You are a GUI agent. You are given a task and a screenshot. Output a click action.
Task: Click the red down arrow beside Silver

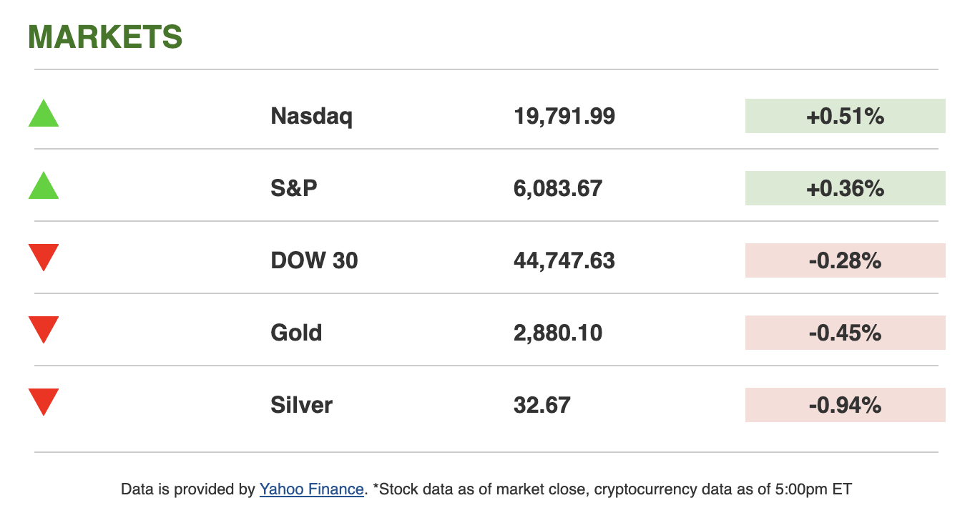(x=44, y=401)
